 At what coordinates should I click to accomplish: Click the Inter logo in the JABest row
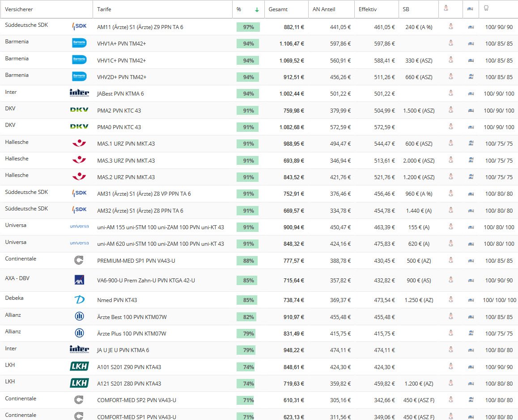[79, 93]
